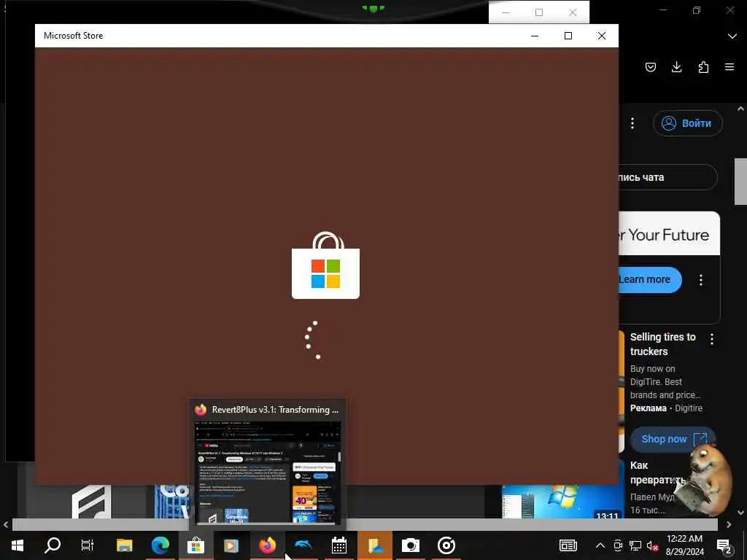Image resolution: width=747 pixels, height=560 pixels.
Task: Restore down the Firefox window
Action: [697, 10]
